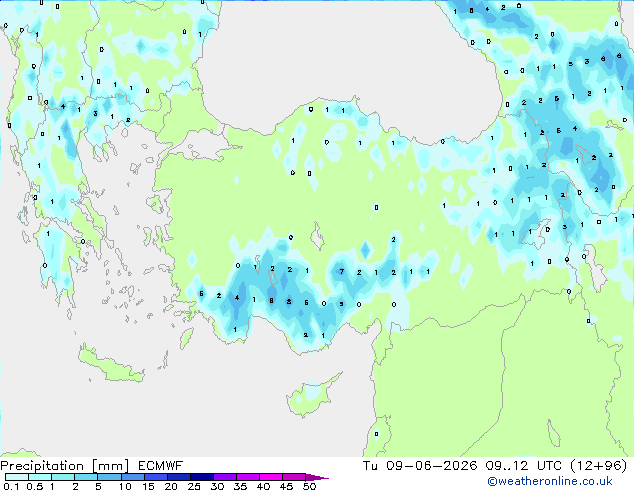Viewport: 634px width, 490px height.
Task: Click the 0.5–1 mm legend colour swatch
Action: 40,477
